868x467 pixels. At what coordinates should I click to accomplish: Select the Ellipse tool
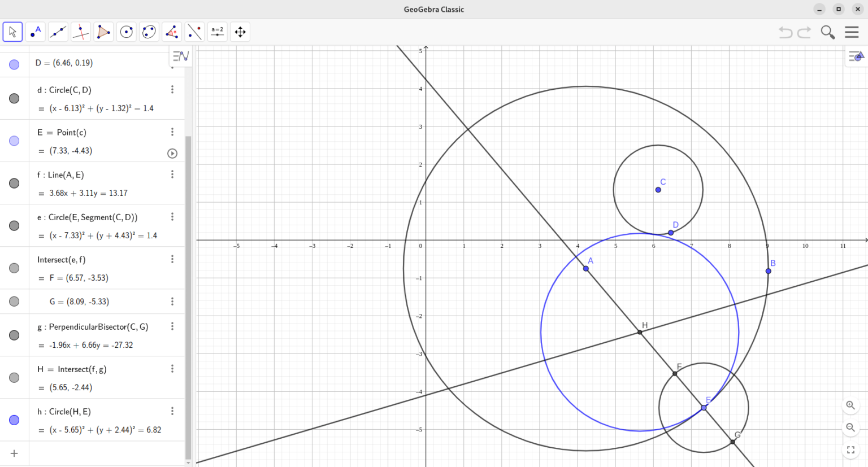point(149,32)
